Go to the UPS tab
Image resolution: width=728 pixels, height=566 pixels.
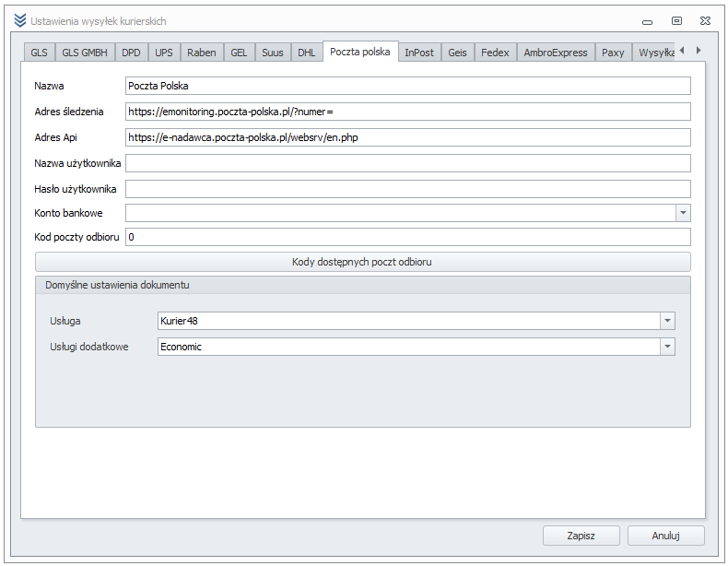coord(164,53)
